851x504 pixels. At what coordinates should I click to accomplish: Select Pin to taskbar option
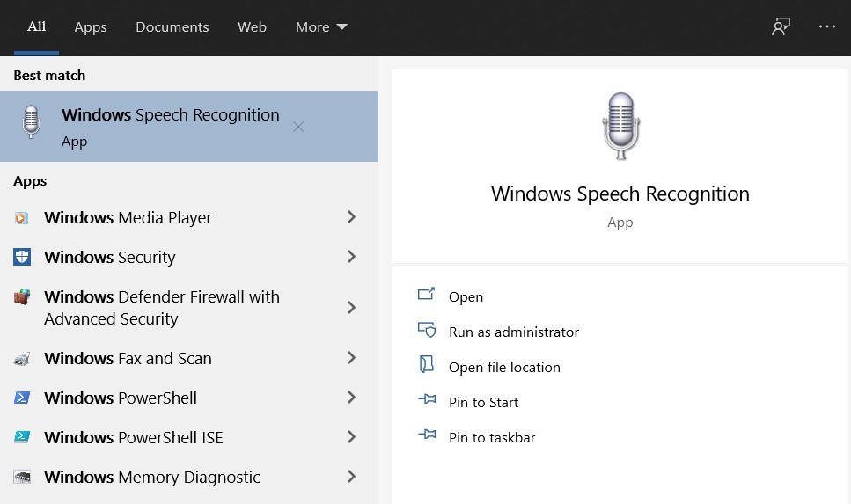[x=492, y=438]
